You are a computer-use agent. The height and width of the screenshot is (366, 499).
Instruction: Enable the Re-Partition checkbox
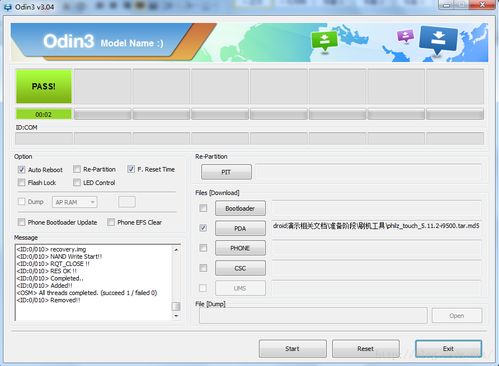77,169
